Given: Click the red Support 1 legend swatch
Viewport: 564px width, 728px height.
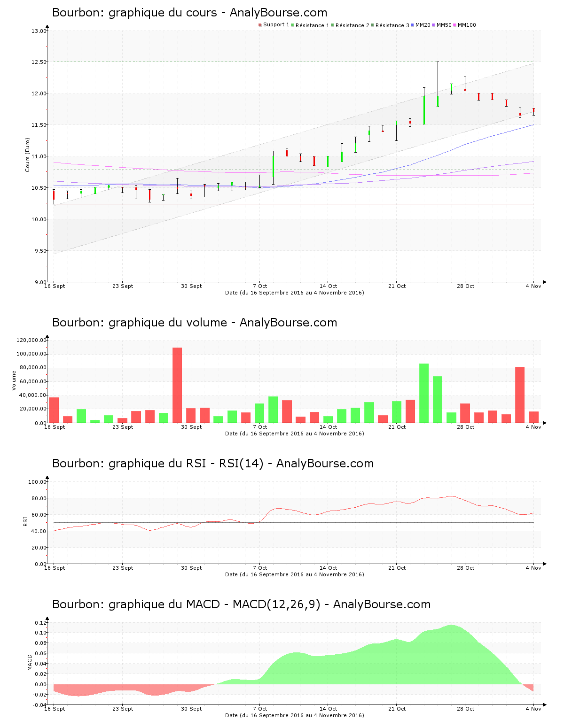Looking at the screenshot, I should (260, 25).
